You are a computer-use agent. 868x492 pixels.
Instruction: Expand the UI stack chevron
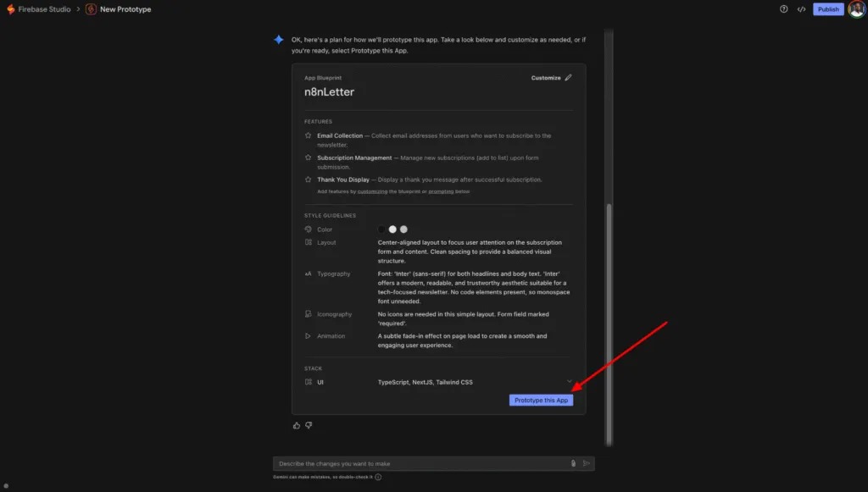click(x=570, y=382)
